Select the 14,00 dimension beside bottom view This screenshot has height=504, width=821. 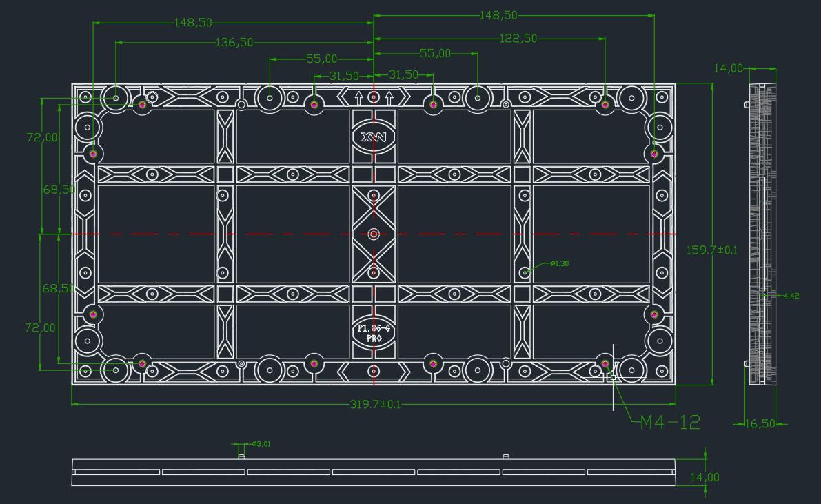click(705, 477)
